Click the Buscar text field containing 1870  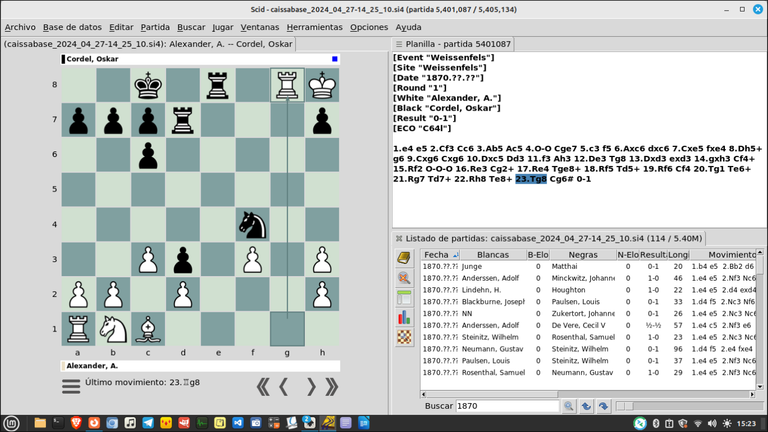[507, 406]
